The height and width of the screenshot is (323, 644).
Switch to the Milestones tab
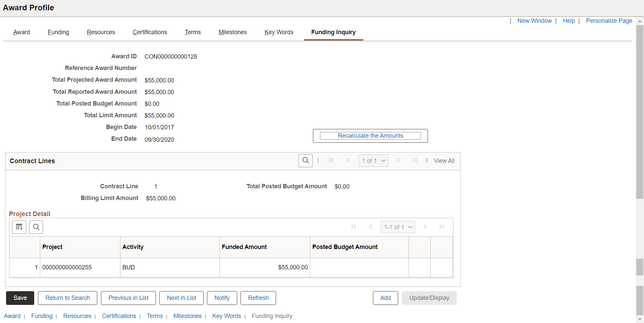point(232,32)
